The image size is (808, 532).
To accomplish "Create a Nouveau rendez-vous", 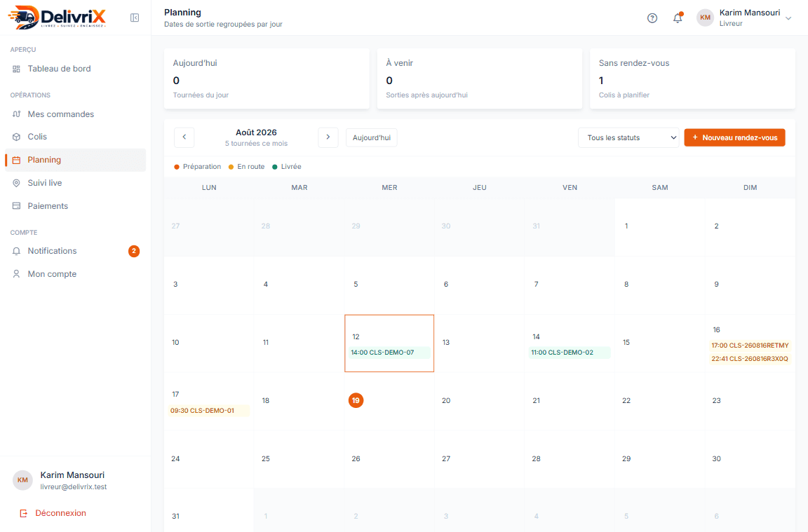I will (734, 137).
